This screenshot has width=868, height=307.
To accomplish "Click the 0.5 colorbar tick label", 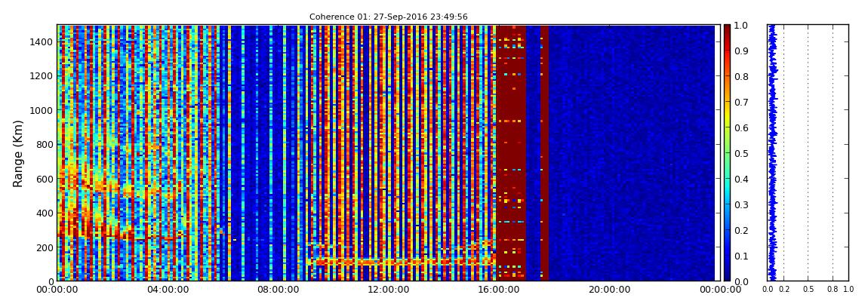I will coord(740,153).
